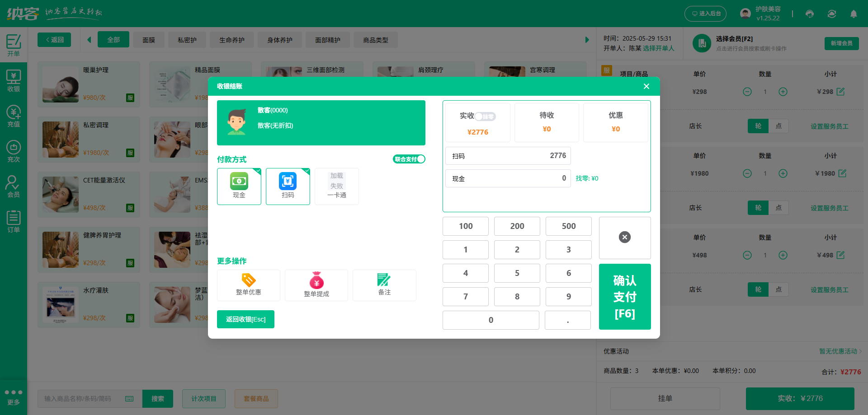Viewport: 868px width, 415px height.
Task: Switch to the 身体养护 category tab
Action: click(x=280, y=40)
